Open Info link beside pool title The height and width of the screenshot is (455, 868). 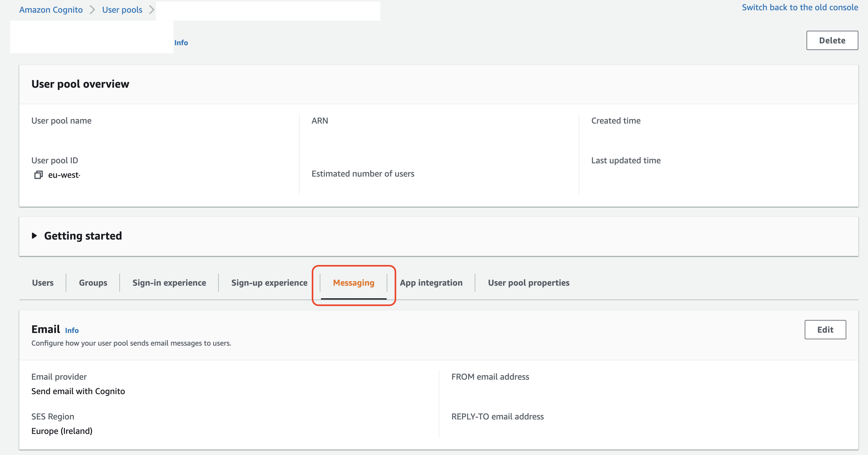click(x=181, y=43)
